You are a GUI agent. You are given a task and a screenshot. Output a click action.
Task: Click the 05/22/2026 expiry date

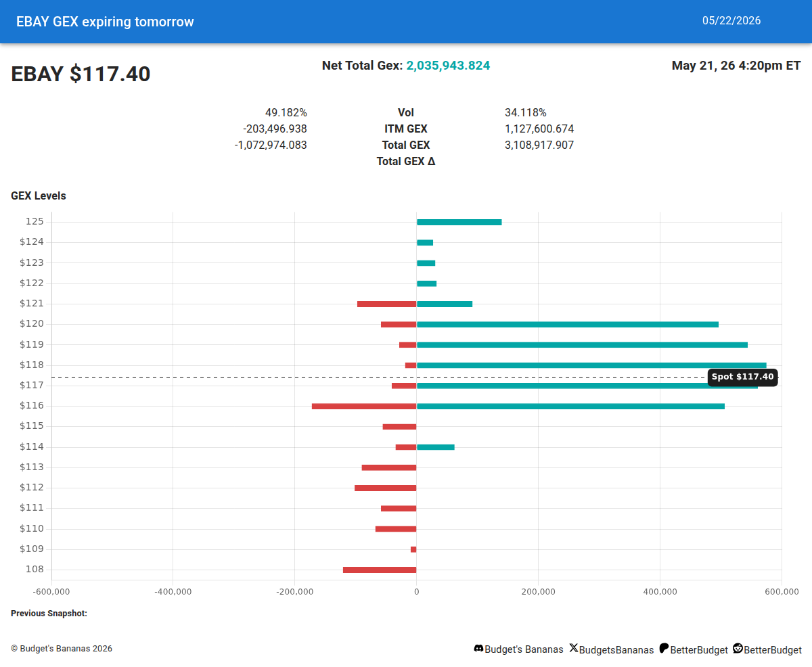731,21
